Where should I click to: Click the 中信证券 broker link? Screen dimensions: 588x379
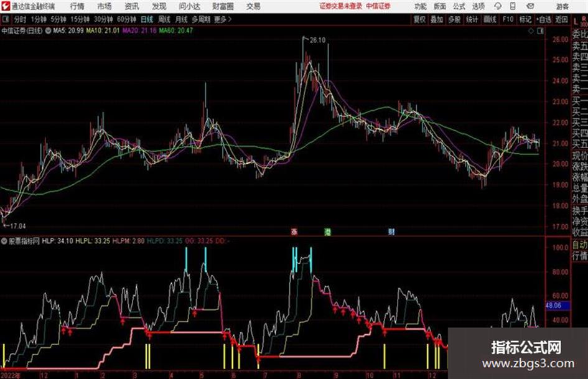click(378, 6)
